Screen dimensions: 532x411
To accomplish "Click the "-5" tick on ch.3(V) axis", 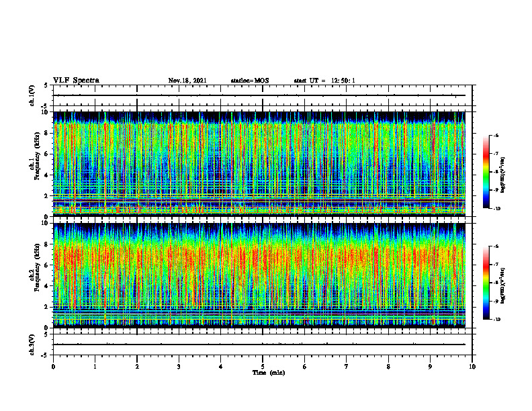I will 45,355.
